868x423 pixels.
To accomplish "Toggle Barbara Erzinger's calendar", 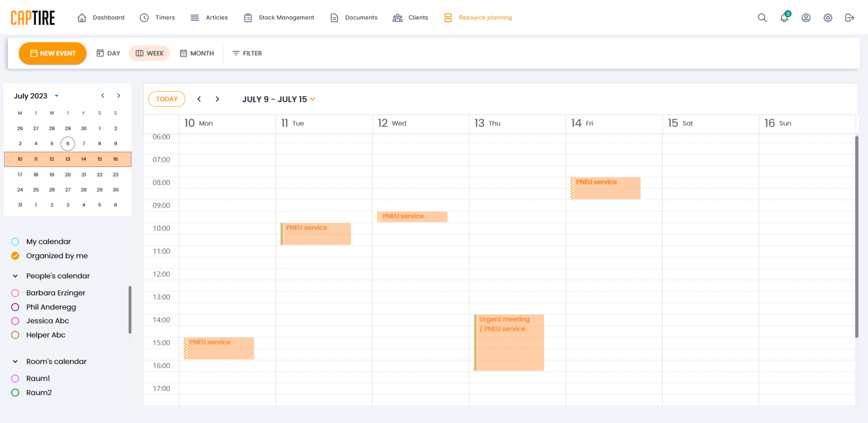I will pos(15,293).
